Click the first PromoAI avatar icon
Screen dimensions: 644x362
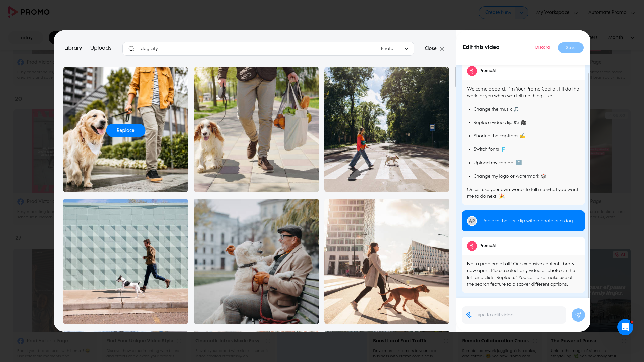click(472, 71)
